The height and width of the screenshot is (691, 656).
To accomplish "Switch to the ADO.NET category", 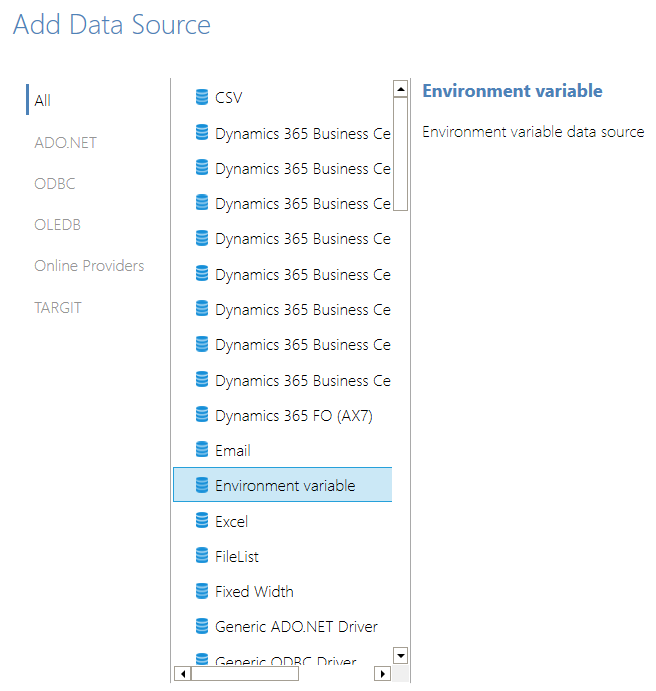I will tap(65, 142).
